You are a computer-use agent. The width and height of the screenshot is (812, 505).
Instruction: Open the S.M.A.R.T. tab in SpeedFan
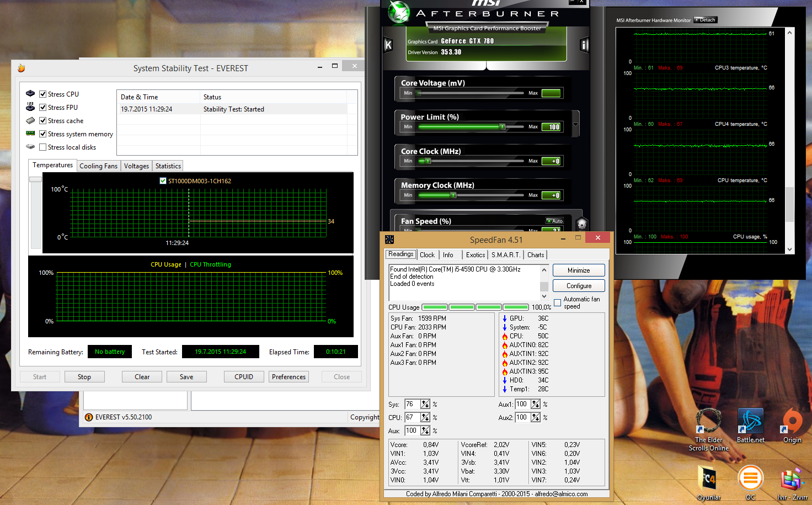tap(506, 255)
